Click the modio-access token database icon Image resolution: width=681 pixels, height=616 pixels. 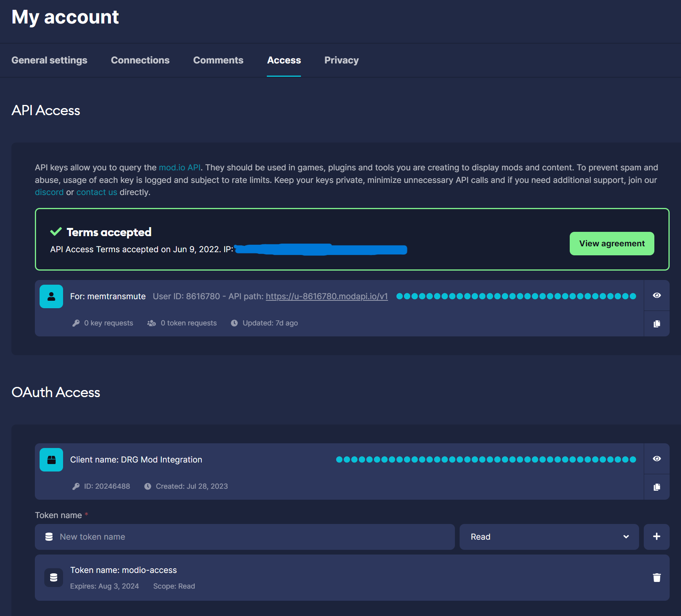pyautogui.click(x=54, y=577)
